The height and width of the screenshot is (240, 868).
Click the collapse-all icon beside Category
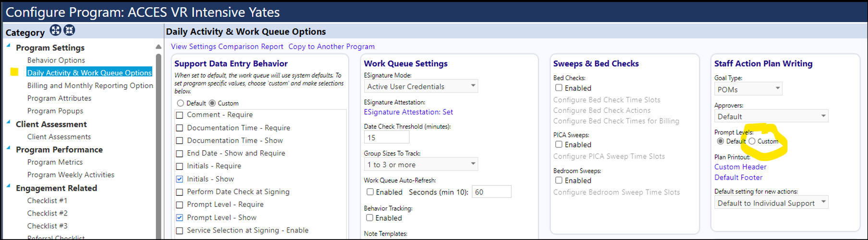[x=69, y=30]
